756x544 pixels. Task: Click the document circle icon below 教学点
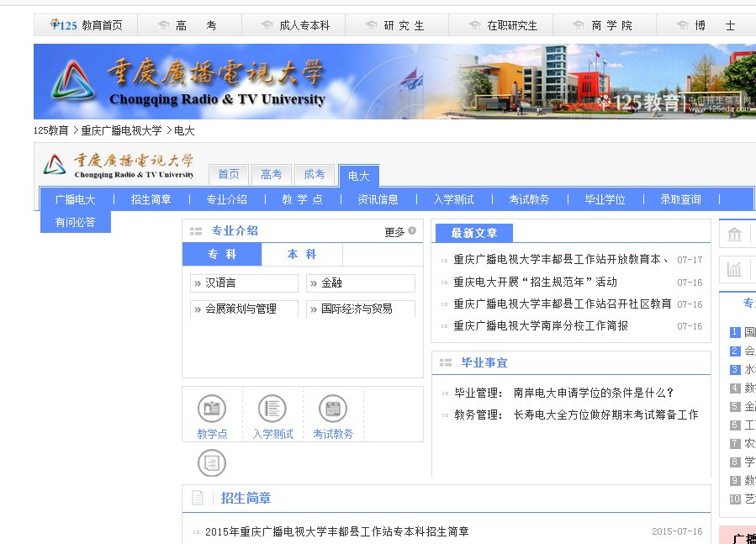coord(211,462)
